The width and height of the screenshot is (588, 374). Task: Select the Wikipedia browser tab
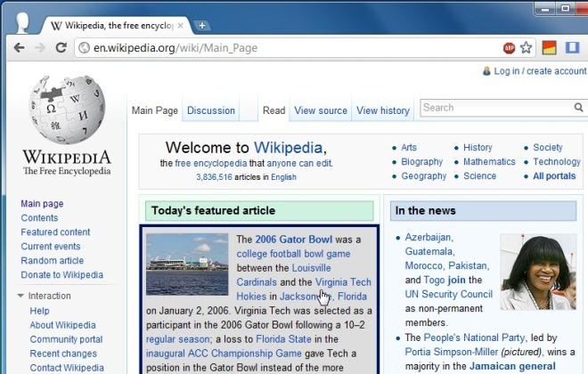[117, 26]
